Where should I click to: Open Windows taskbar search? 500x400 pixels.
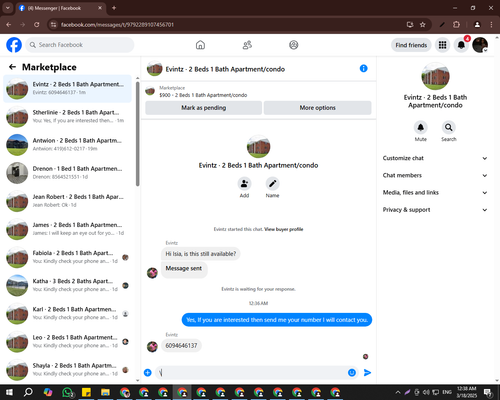point(29,392)
